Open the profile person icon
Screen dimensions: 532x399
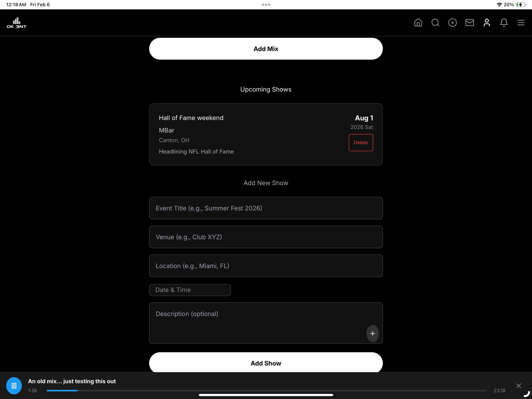pos(487,23)
